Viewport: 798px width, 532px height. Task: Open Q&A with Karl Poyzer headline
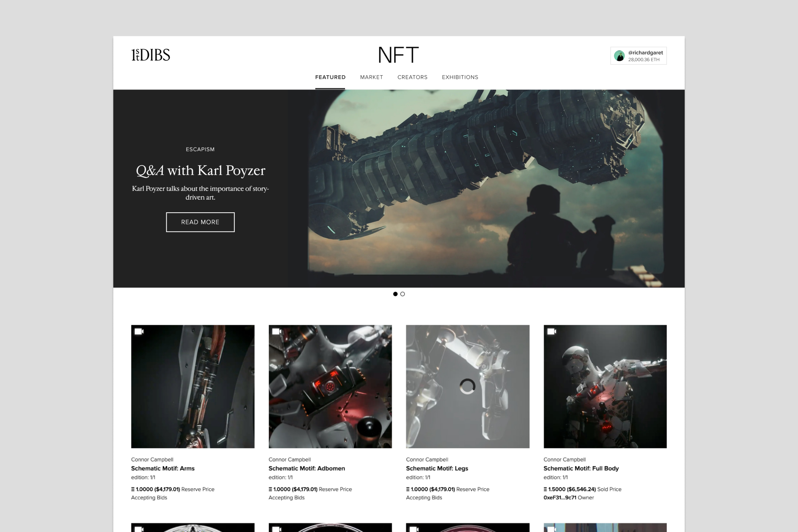tap(200, 170)
